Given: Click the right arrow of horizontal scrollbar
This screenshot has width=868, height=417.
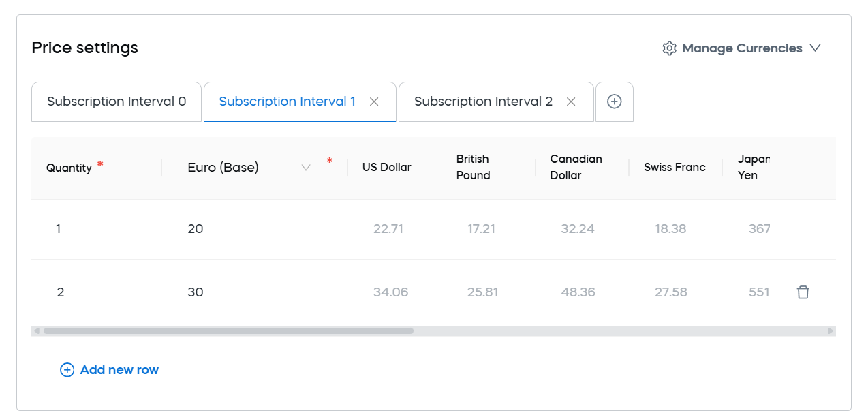Looking at the screenshot, I should coord(831,330).
